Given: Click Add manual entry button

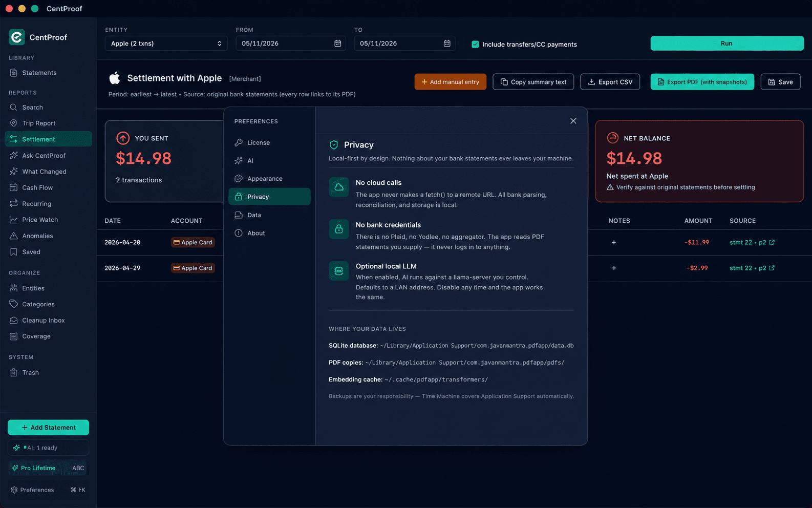Looking at the screenshot, I should coord(451,82).
